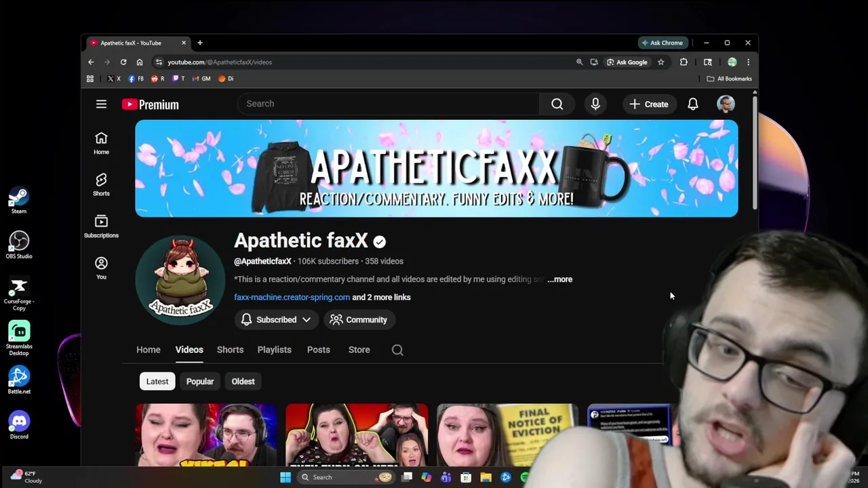
Task: Open YouTube notifications bell
Action: tap(693, 104)
